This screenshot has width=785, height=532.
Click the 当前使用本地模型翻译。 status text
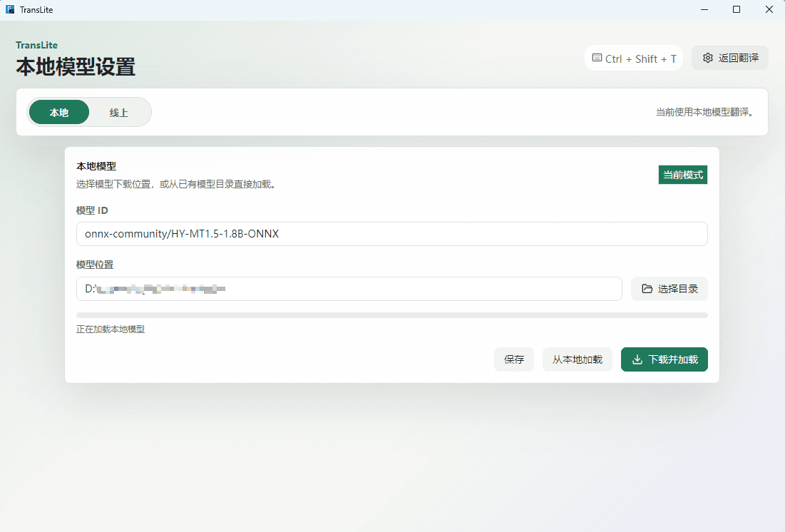pos(705,112)
